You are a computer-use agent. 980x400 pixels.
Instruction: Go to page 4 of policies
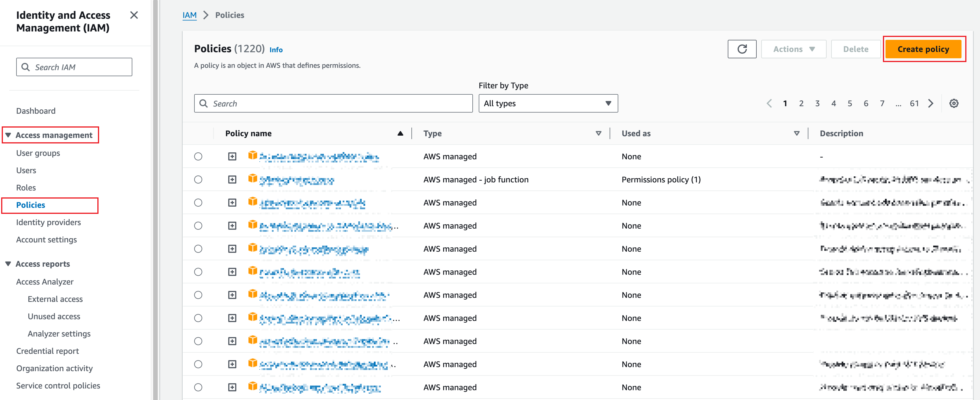pyautogui.click(x=834, y=103)
